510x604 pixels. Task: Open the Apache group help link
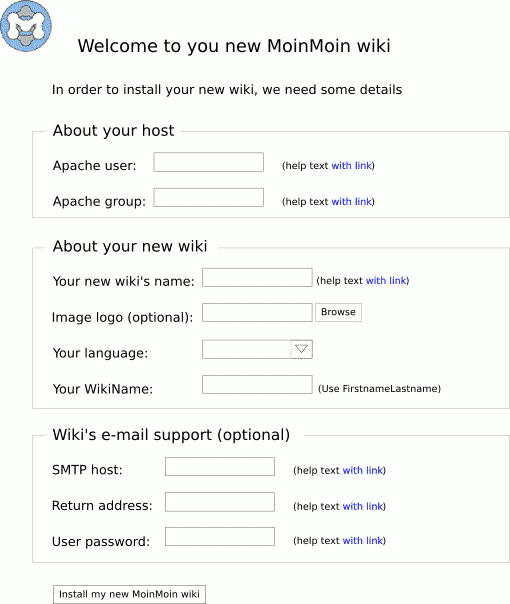(x=352, y=201)
